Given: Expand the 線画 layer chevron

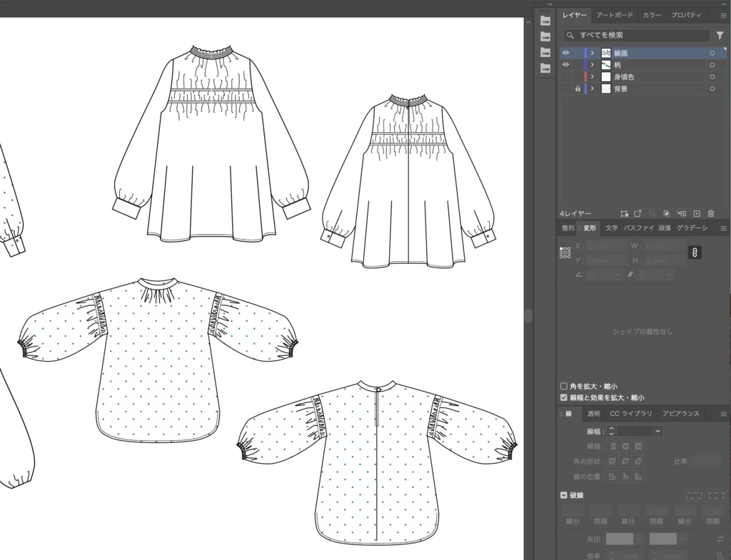Looking at the screenshot, I should tap(593, 53).
